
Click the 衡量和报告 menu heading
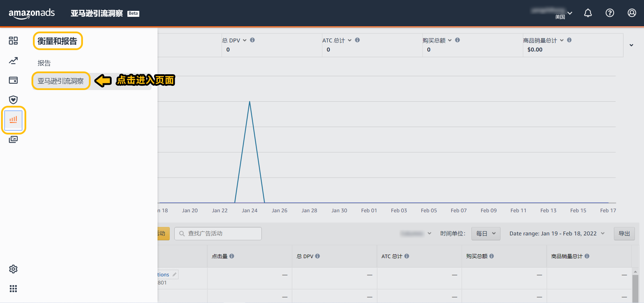(x=57, y=41)
